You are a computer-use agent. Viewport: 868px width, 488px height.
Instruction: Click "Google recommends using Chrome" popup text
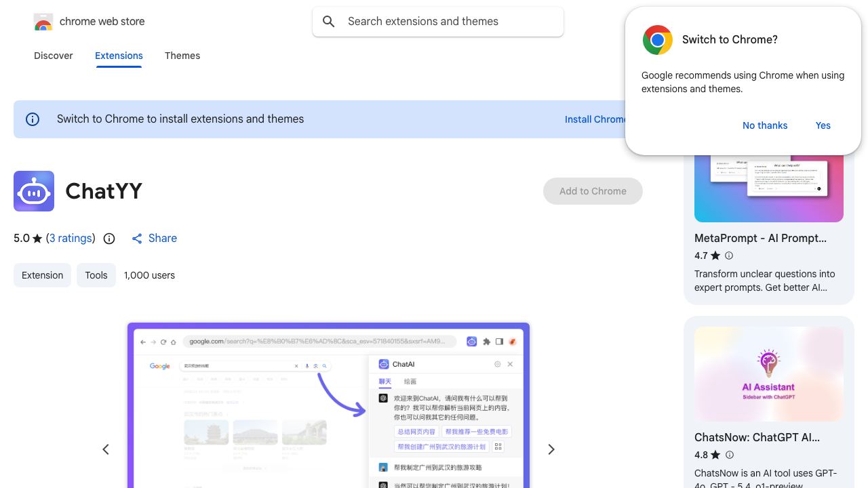tap(743, 82)
